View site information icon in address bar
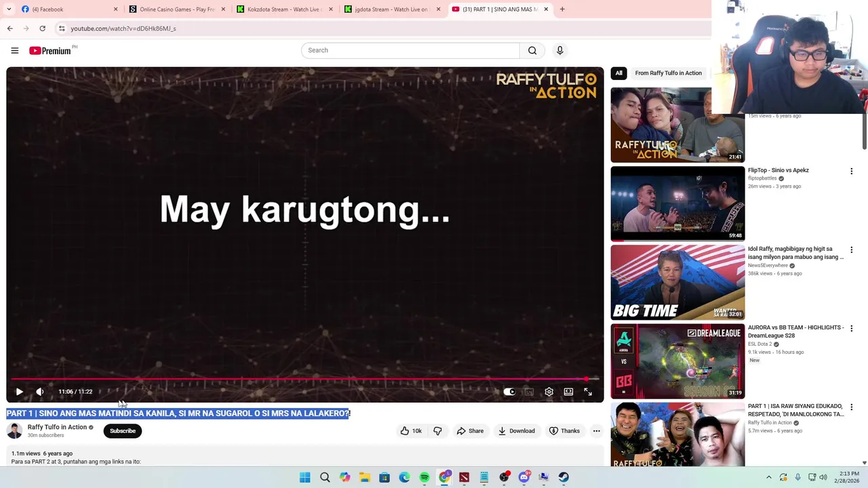The image size is (868, 488). pos(62,28)
